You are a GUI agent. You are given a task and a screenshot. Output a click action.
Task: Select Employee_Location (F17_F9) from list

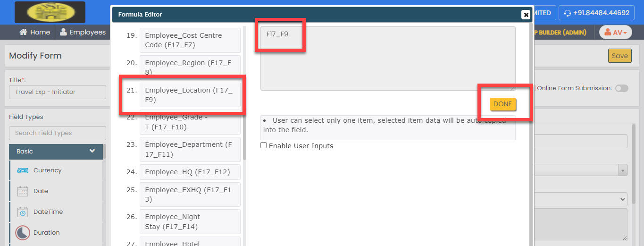coord(190,95)
